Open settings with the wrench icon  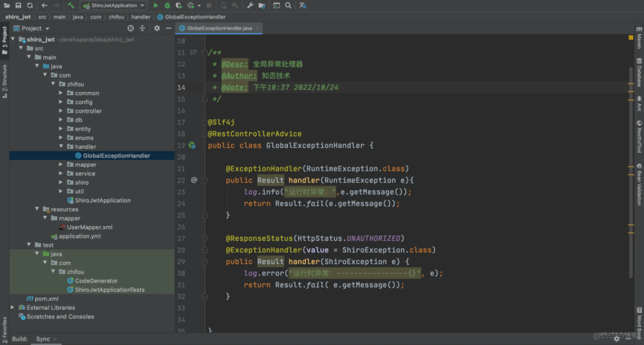click(x=250, y=5)
